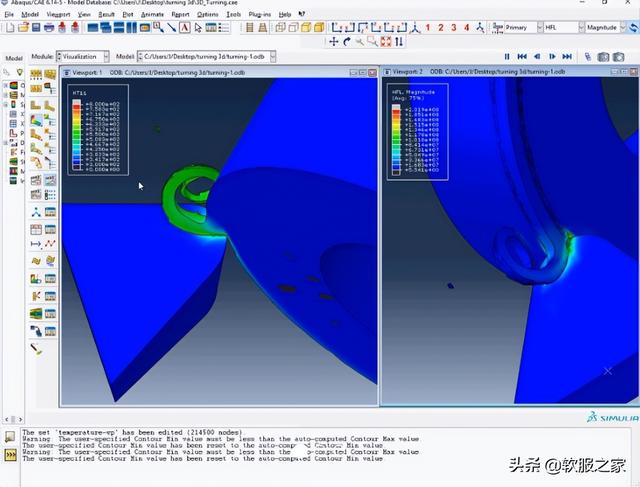Click the HFL Magnitude legend in Viewport 2

[x=418, y=132]
